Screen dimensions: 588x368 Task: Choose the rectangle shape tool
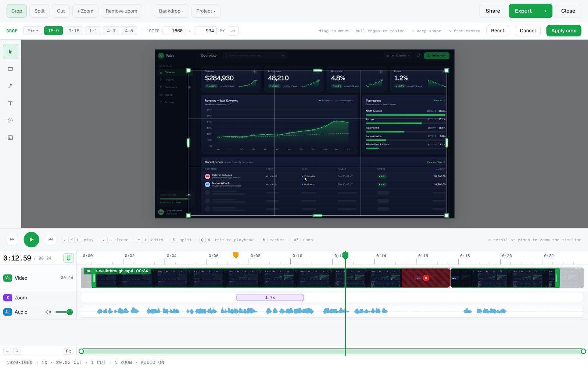tap(10, 69)
